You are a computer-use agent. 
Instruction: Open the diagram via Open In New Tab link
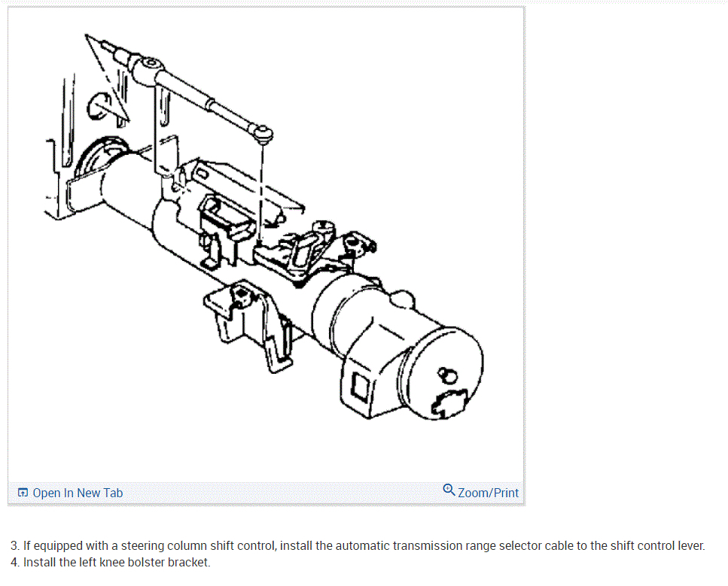[78, 493]
